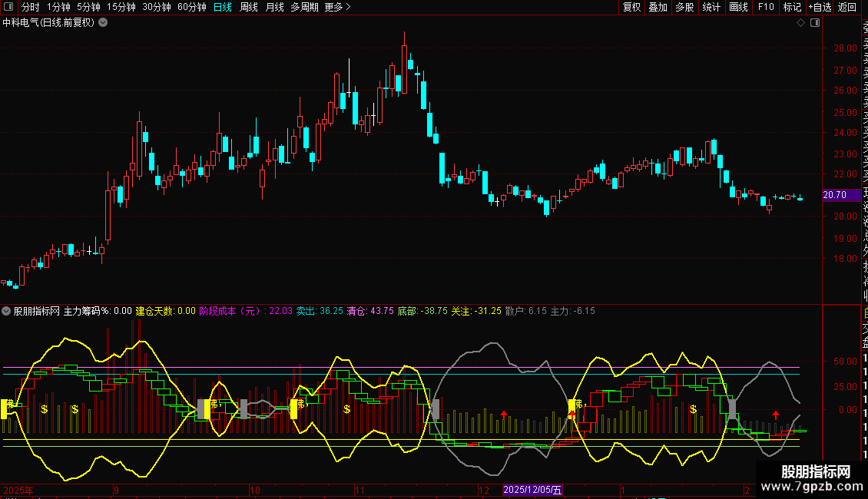Click the 18.00 price axis label
The width and height of the screenshot is (868, 499).
845,259
